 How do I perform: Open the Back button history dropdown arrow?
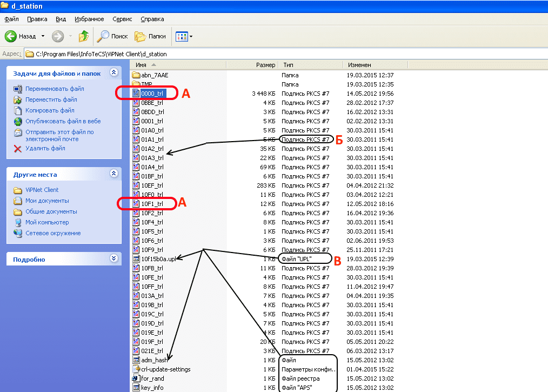click(x=43, y=36)
